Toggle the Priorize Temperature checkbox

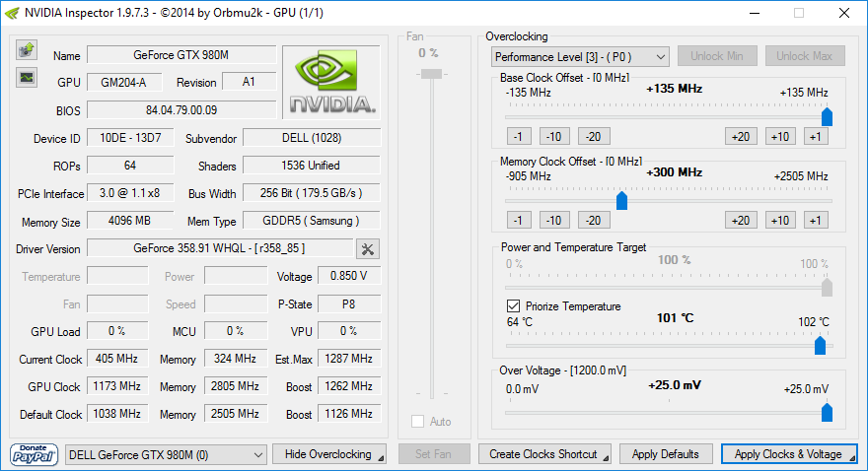coord(513,305)
